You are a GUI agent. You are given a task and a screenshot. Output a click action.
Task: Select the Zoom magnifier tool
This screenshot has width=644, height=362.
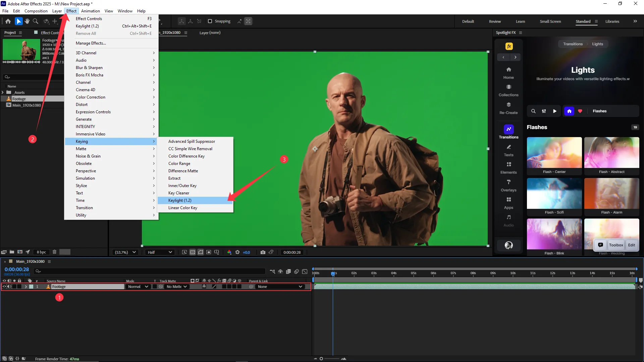tap(35, 21)
